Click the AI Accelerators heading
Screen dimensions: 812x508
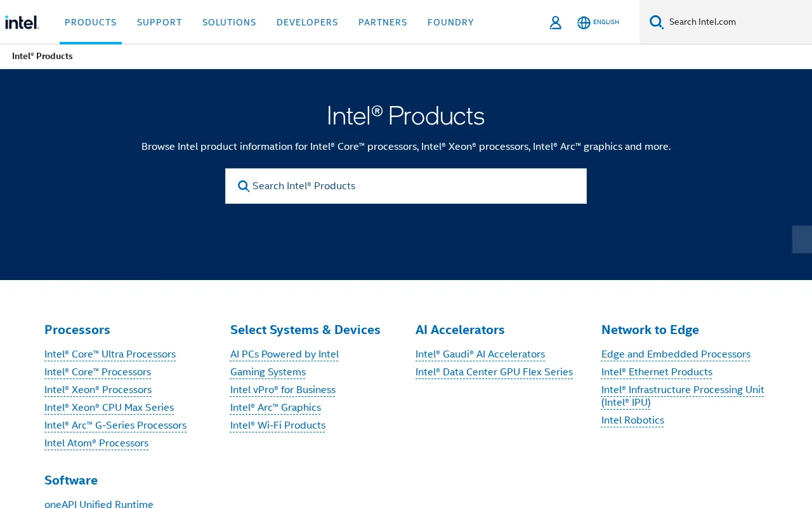click(460, 330)
